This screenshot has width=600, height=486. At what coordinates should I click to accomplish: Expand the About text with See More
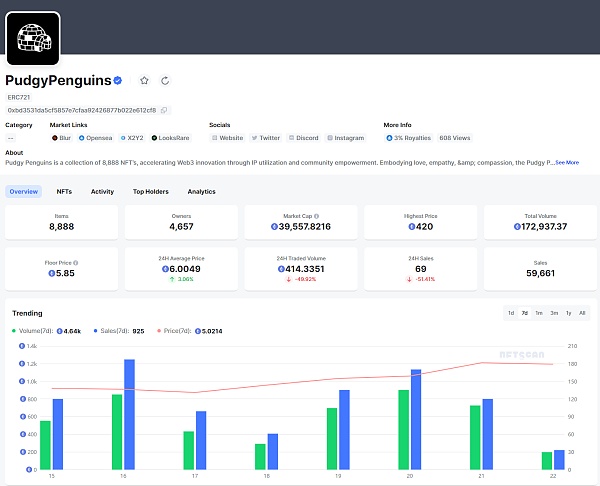(x=567, y=163)
